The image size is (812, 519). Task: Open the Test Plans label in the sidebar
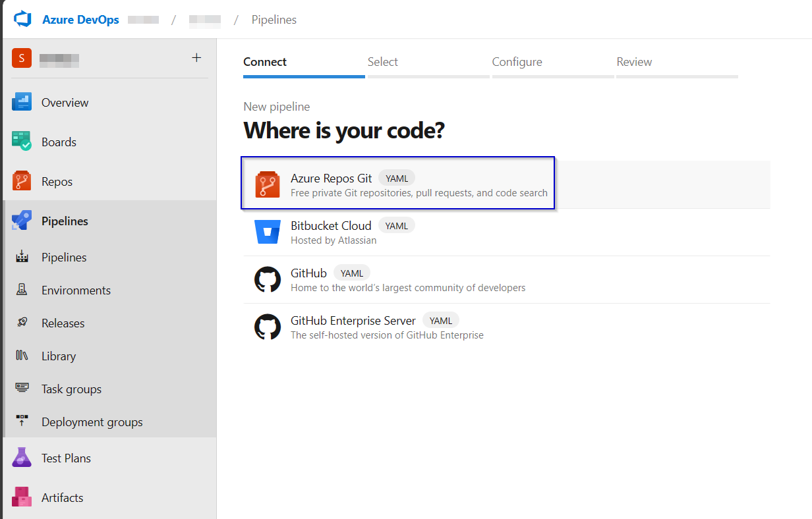pyautogui.click(x=66, y=458)
